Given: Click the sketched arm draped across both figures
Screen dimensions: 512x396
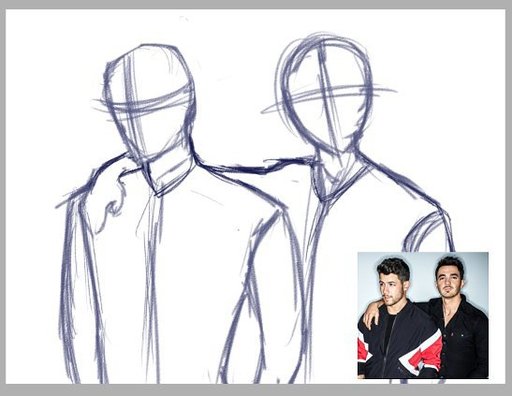Looking at the screenshot, I should [233, 167].
